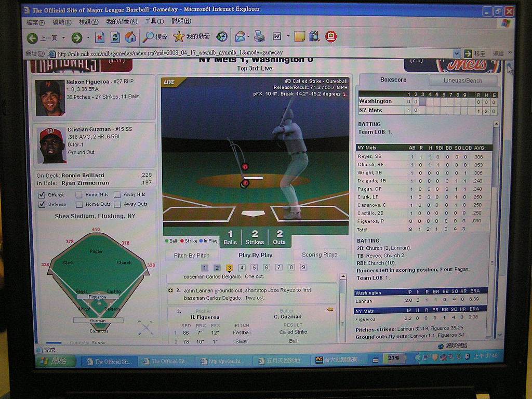Open the Favorites star panel
Screen dimensions: 532x399
179,36
